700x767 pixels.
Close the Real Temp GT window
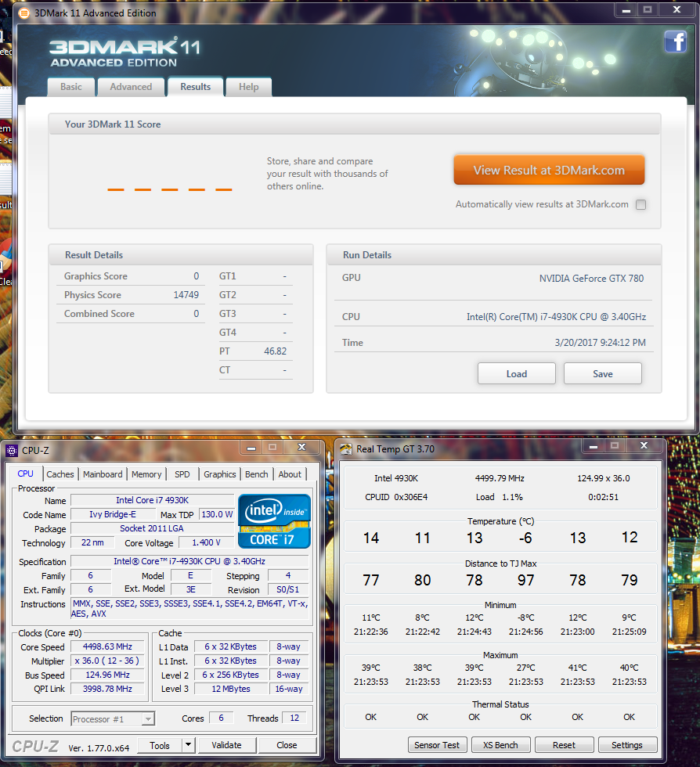click(x=644, y=446)
